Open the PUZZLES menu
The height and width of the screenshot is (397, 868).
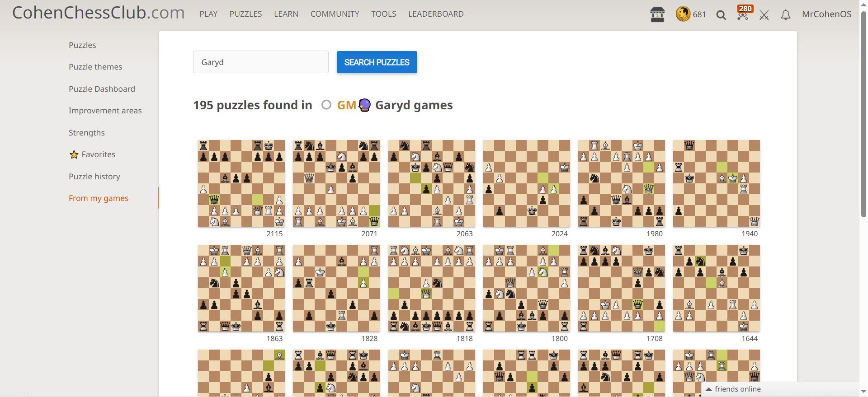[x=245, y=14]
